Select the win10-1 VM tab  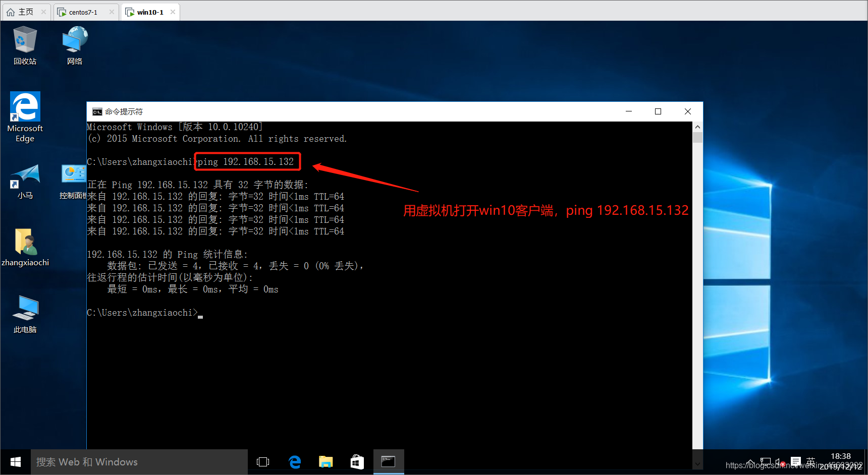pos(150,12)
